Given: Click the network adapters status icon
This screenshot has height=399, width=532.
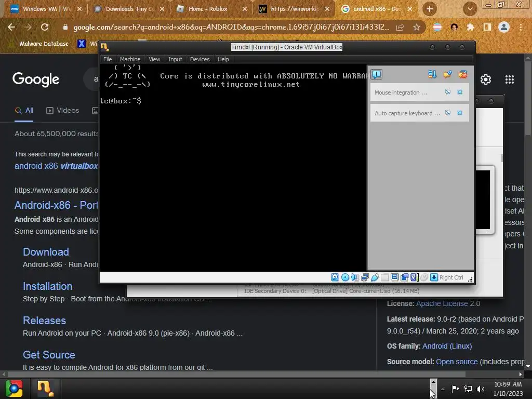Looking at the screenshot, I should click(x=365, y=277).
